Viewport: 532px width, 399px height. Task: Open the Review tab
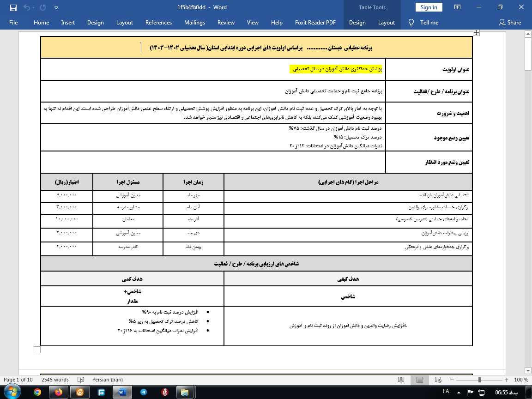point(226,22)
